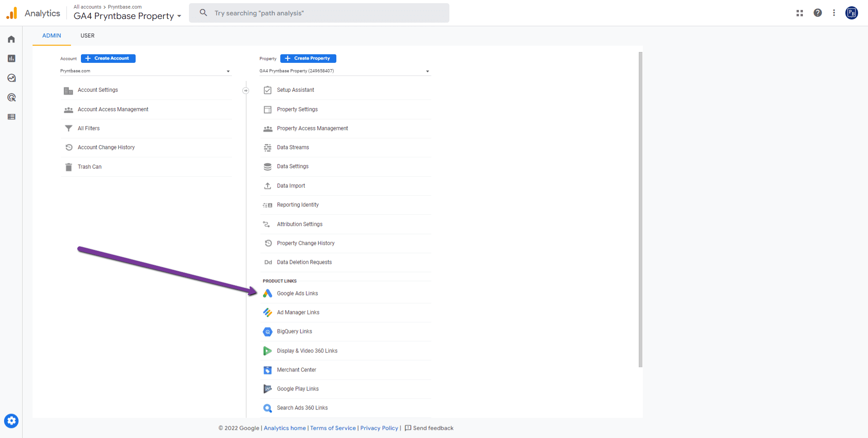Expand the GA4 Pryntbase Property header picker

[x=127, y=16]
